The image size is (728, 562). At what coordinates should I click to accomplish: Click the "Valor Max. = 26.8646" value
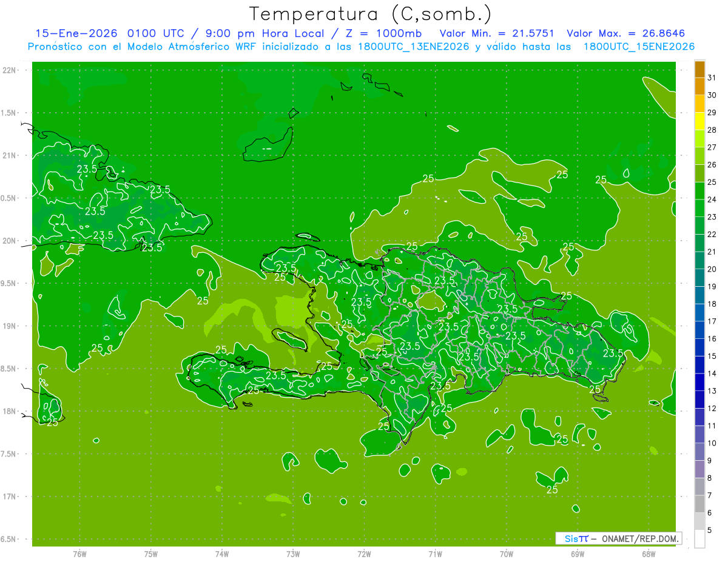pyautogui.click(x=625, y=33)
